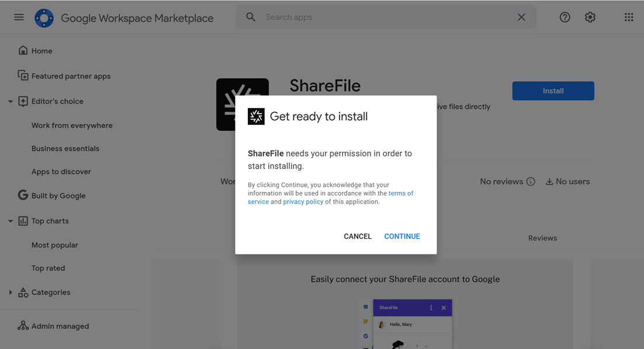The width and height of the screenshot is (644, 349).
Task: Collapse the Top charts section arrow
Action: coord(11,221)
